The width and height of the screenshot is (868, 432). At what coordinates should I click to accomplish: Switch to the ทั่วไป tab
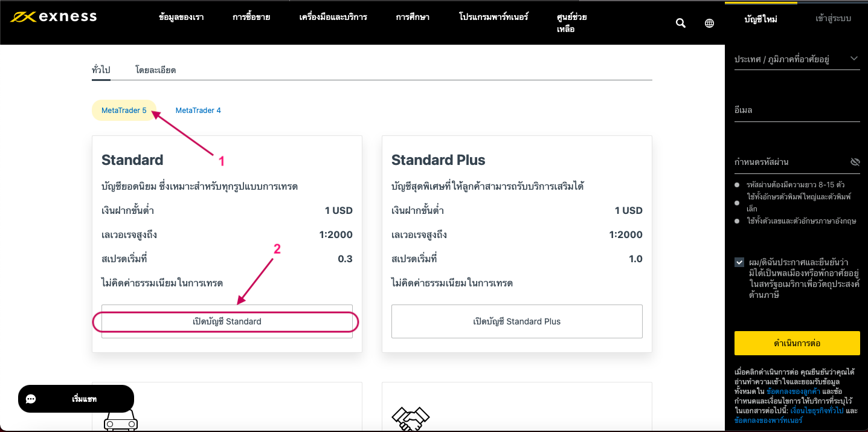click(101, 70)
